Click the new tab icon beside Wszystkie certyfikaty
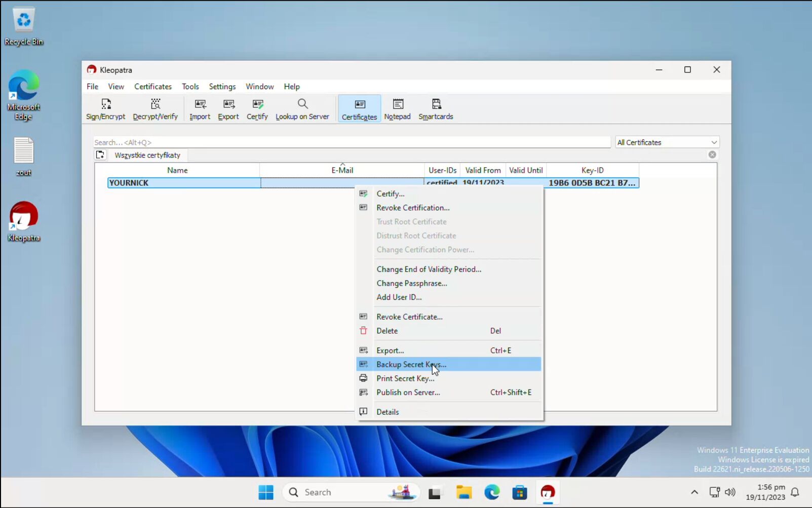Screen dimensions: 812x508 pos(100,155)
